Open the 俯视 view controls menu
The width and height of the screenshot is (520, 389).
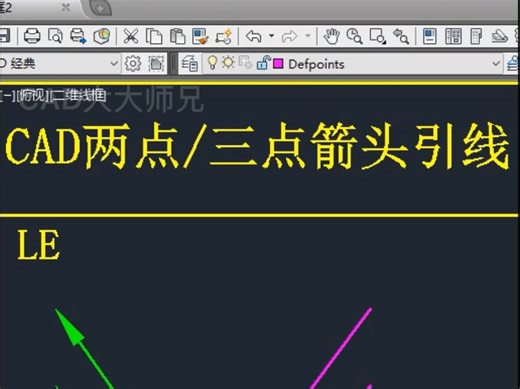coord(32,96)
